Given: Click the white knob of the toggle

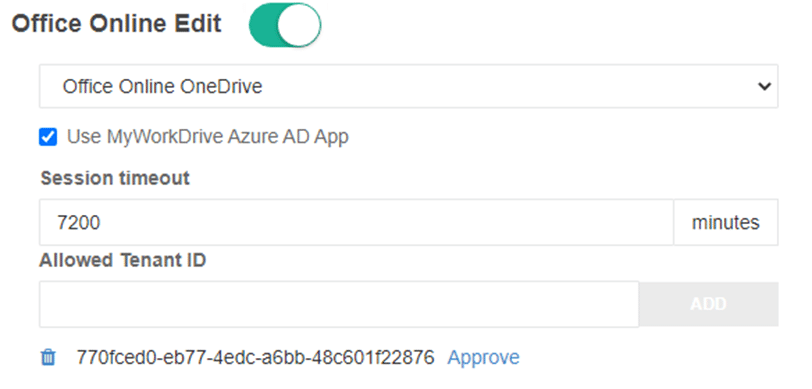Looking at the screenshot, I should click(299, 25).
